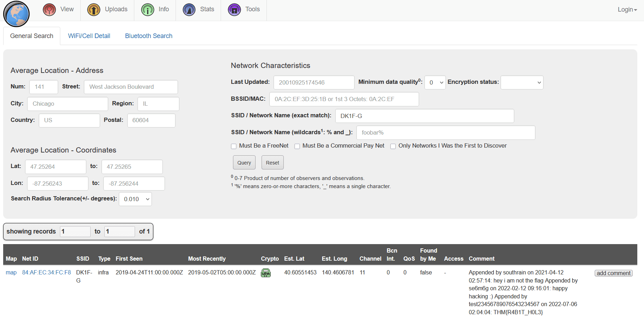This screenshot has width=644, height=329.
Task: Focus the Street input field
Action: pos(131,87)
